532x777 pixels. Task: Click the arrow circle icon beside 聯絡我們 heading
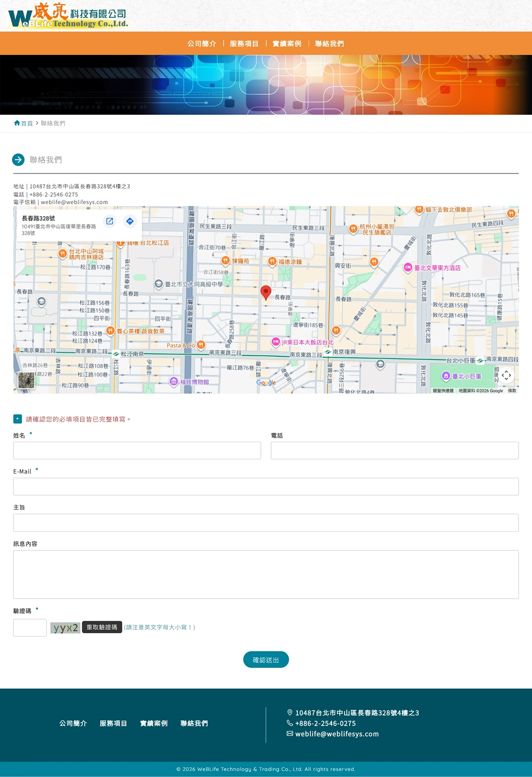tap(18, 159)
